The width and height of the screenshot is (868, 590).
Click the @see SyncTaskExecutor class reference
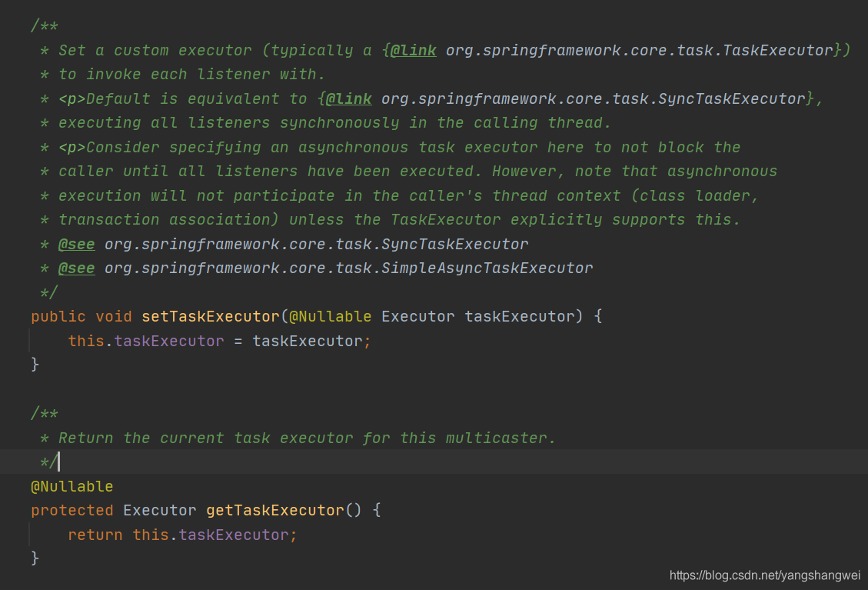tap(316, 245)
